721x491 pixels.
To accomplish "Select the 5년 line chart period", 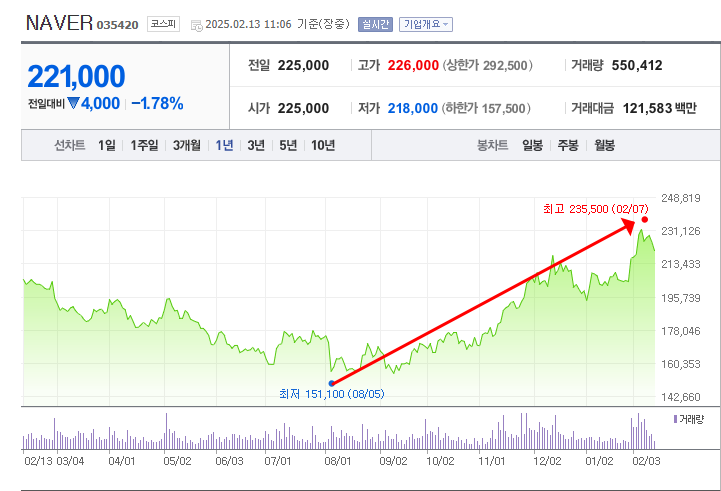I will (288, 145).
